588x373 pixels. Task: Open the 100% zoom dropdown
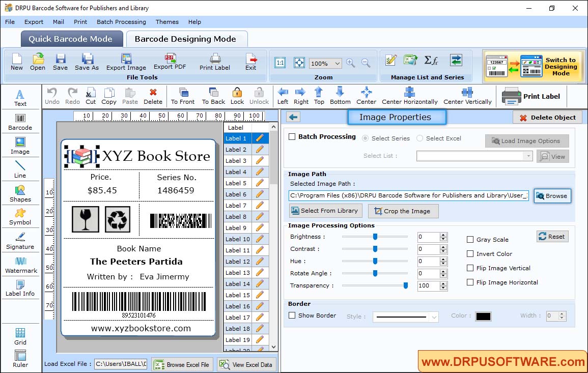[x=337, y=63]
